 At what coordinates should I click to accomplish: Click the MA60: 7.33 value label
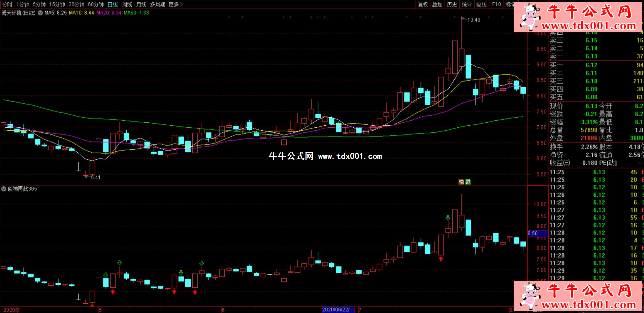click(136, 13)
